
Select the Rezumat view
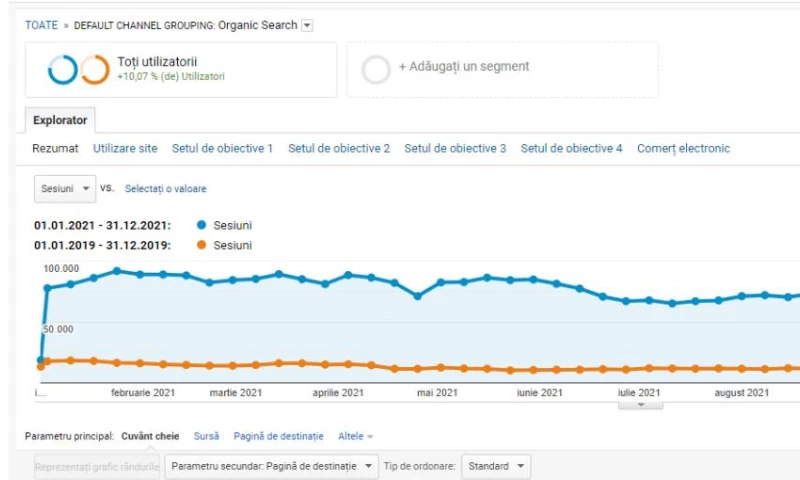click(x=55, y=148)
